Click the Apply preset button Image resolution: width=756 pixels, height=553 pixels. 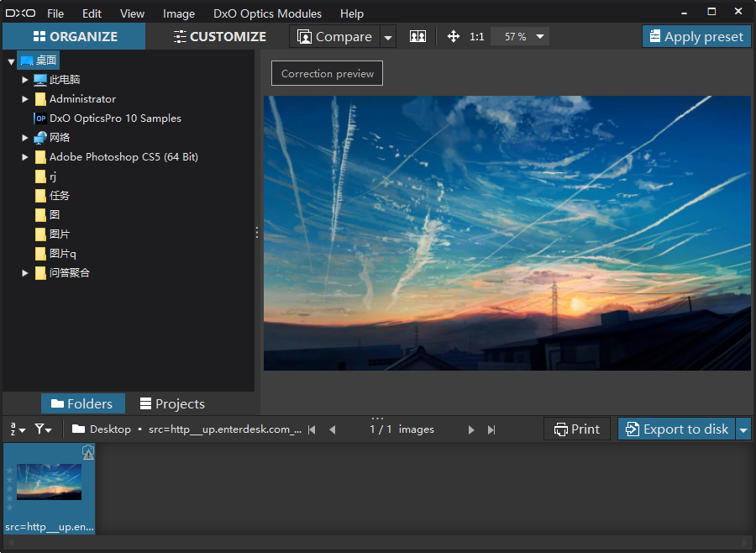[x=696, y=36]
